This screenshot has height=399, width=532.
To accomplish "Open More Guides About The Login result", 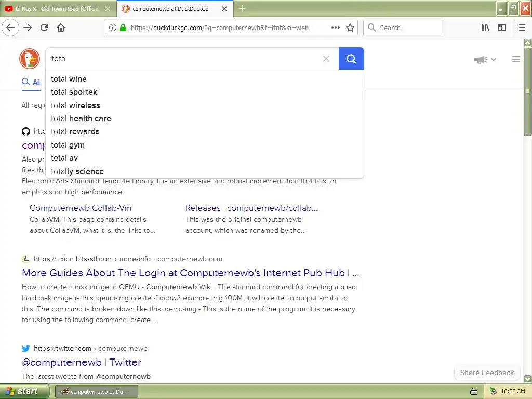I will tap(190, 273).
